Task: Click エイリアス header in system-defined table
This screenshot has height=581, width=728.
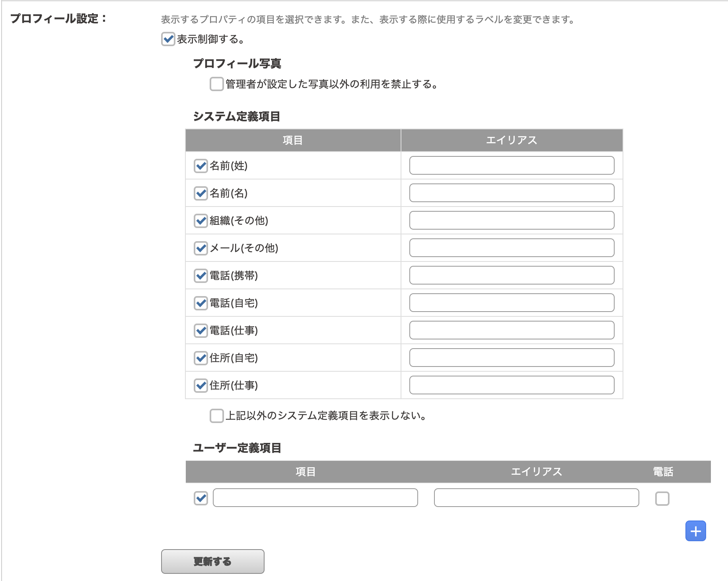Action: pyautogui.click(x=512, y=140)
